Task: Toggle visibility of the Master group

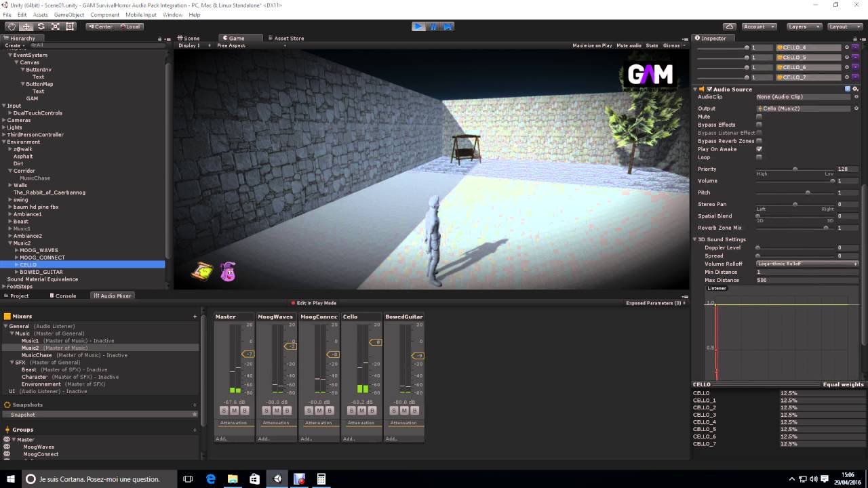Action: [x=7, y=439]
